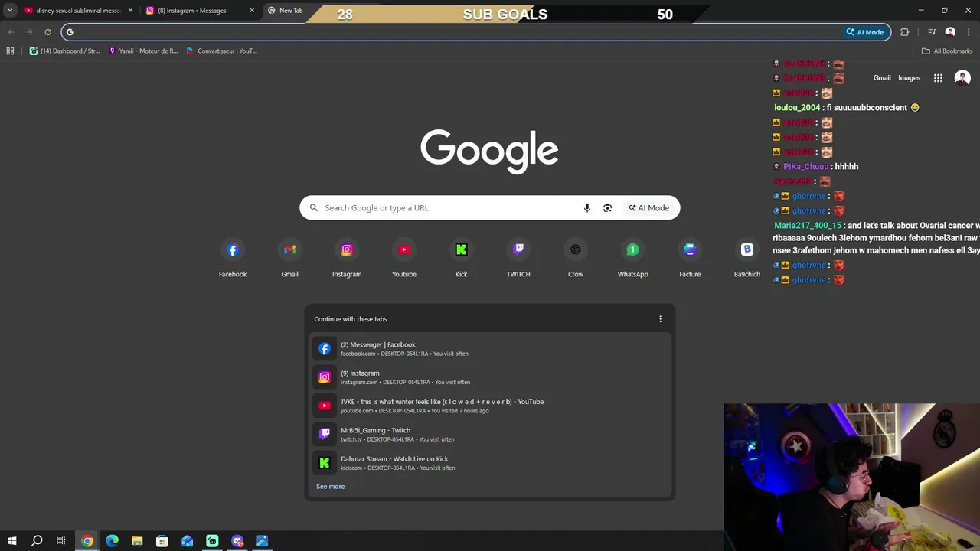Viewport: 980px width, 551px height.
Task: Open the bookmarks bar apps grid icon
Action: pyautogui.click(x=10, y=51)
